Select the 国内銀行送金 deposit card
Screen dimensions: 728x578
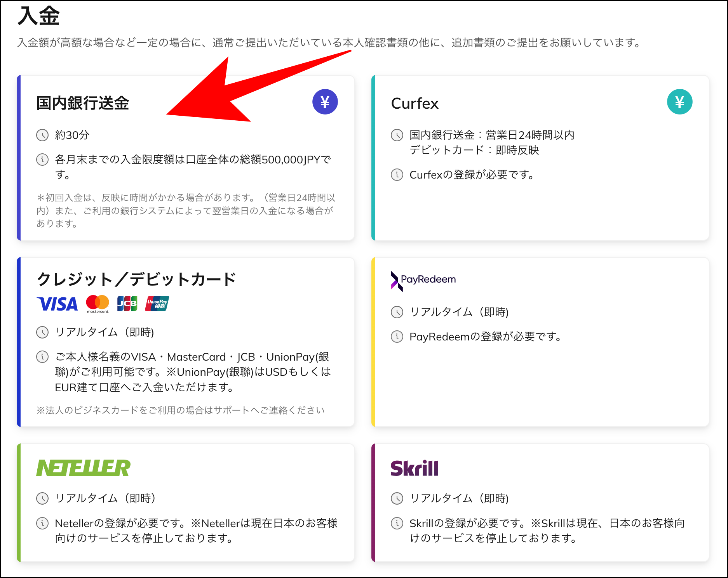coord(186,155)
